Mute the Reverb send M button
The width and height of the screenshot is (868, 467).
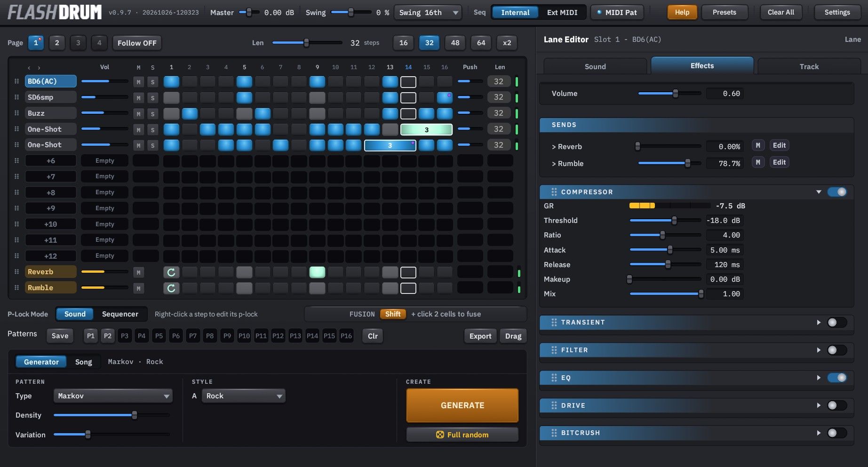point(758,146)
